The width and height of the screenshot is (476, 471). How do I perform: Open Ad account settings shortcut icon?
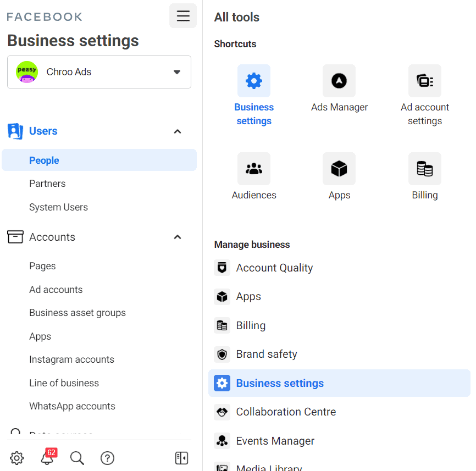(x=425, y=81)
